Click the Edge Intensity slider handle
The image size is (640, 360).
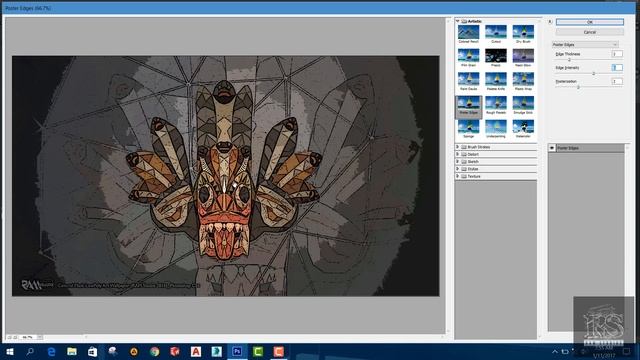click(593, 73)
